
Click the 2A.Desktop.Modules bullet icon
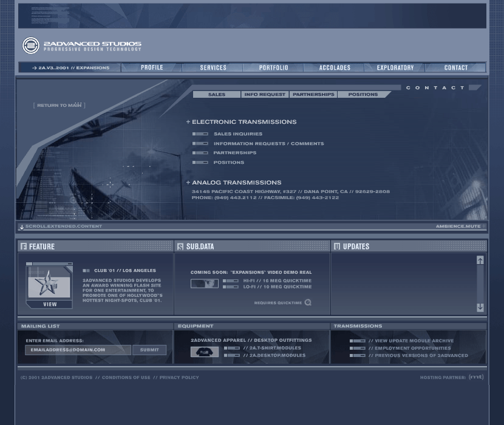pyautogui.click(x=232, y=356)
